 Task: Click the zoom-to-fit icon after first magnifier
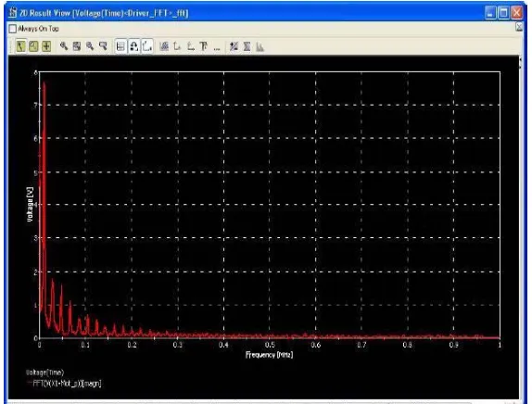pos(77,46)
